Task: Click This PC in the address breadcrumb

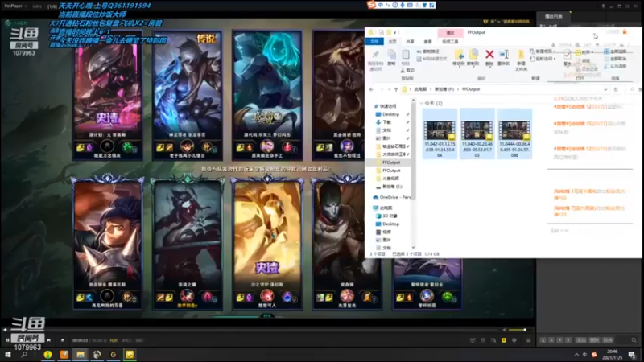Action: pos(420,89)
